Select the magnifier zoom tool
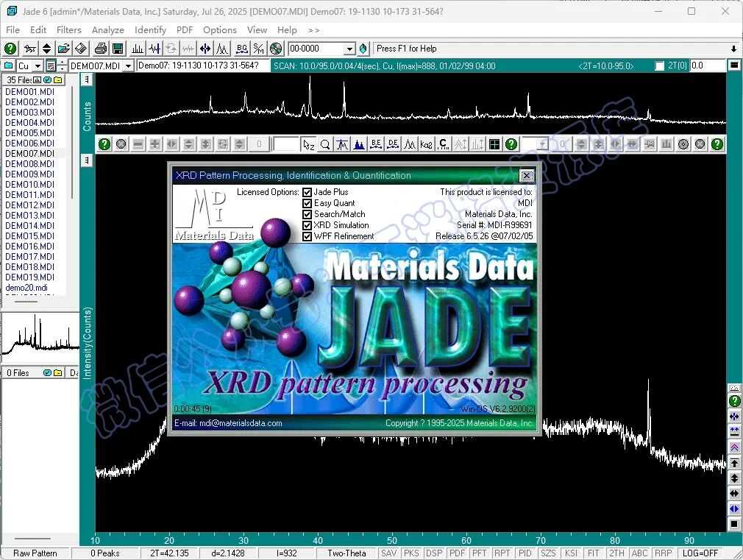Image resolution: width=743 pixels, height=560 pixels. (325, 144)
